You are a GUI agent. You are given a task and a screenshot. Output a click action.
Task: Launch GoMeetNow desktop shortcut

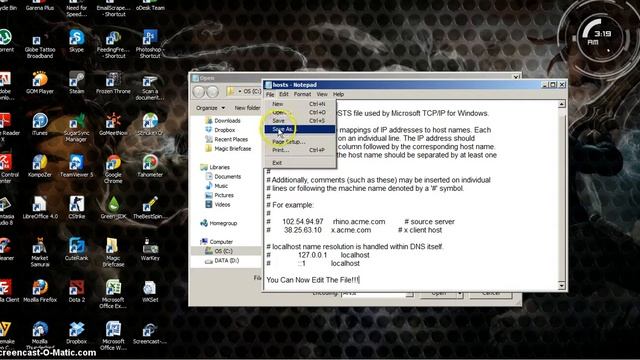113,124
